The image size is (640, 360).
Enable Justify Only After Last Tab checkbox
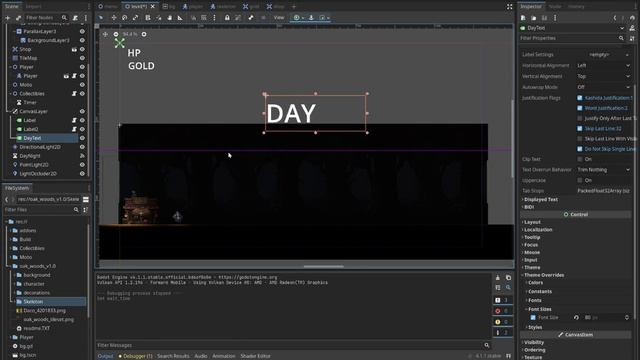click(580, 118)
